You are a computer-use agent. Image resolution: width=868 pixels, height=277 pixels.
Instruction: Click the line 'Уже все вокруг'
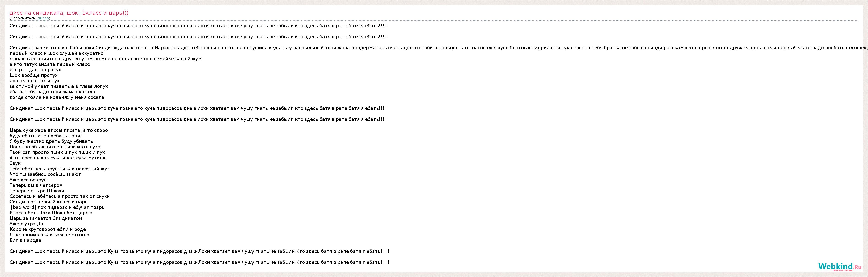coord(28,180)
